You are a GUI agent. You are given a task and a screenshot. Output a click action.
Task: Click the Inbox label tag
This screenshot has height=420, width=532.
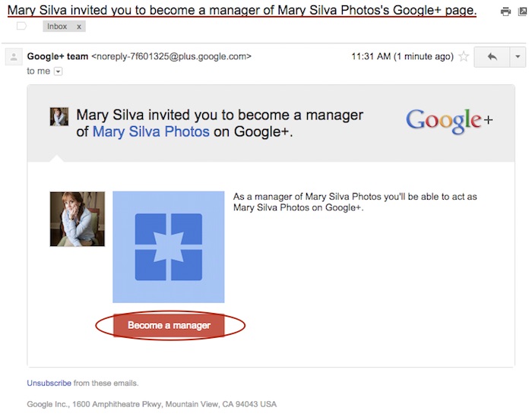tap(59, 27)
